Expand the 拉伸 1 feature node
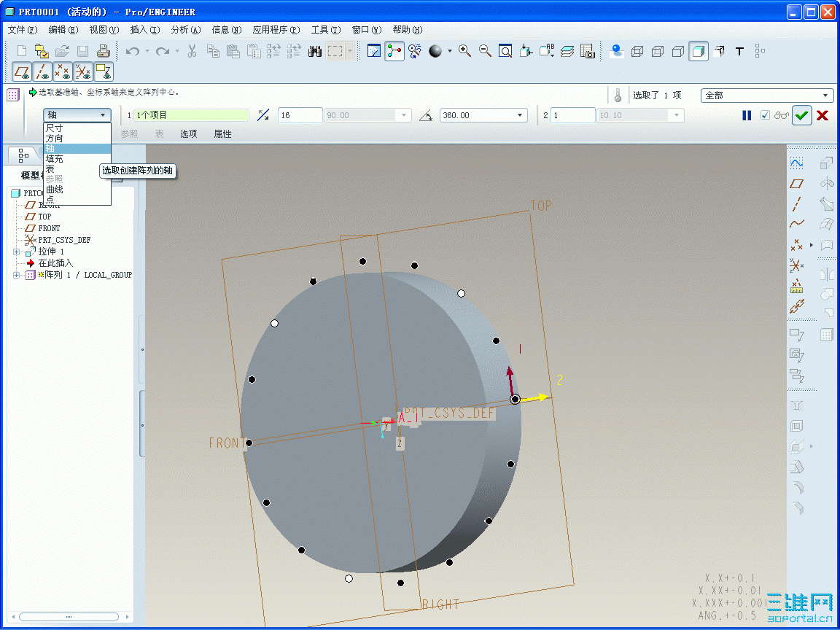840x630 pixels. tap(16, 252)
